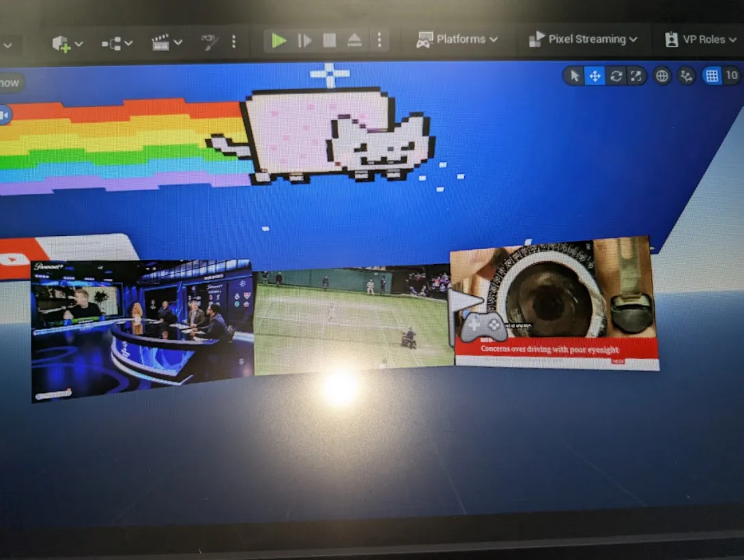Click the Eject button in toolbar
Viewport: 744px width, 560px height.
(x=354, y=40)
